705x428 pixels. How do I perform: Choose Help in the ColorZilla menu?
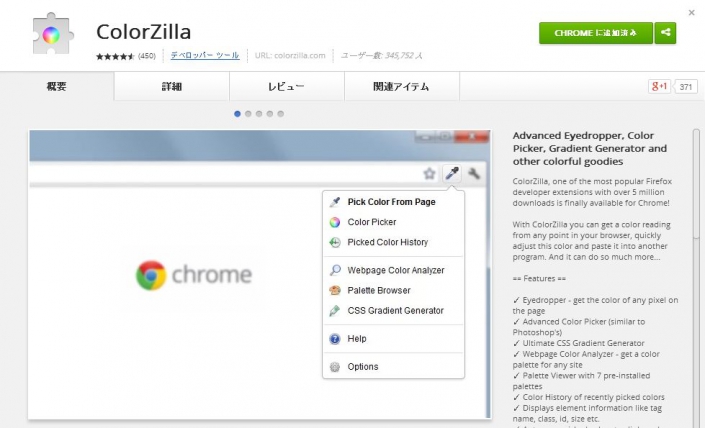coord(393,339)
